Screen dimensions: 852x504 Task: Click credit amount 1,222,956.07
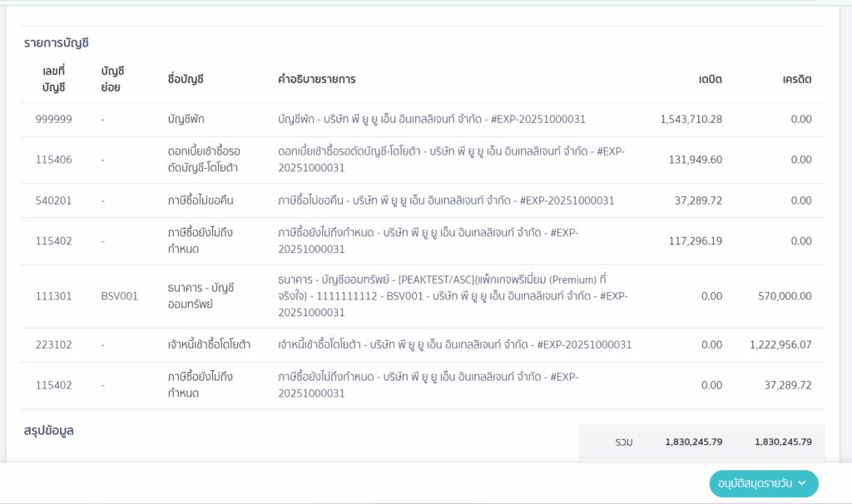coord(780,344)
